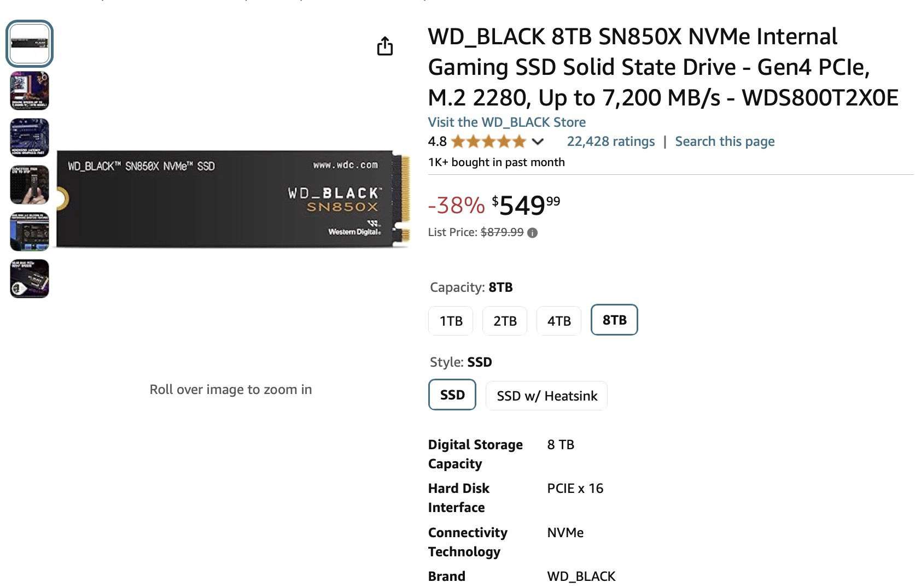Select the first SSD product thumbnail
The image size is (921, 588).
30,44
